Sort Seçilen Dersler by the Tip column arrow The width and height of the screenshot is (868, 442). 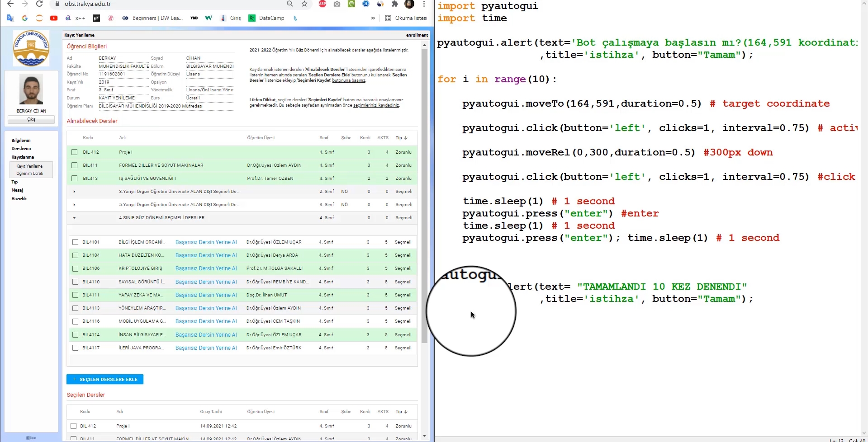[406, 412]
